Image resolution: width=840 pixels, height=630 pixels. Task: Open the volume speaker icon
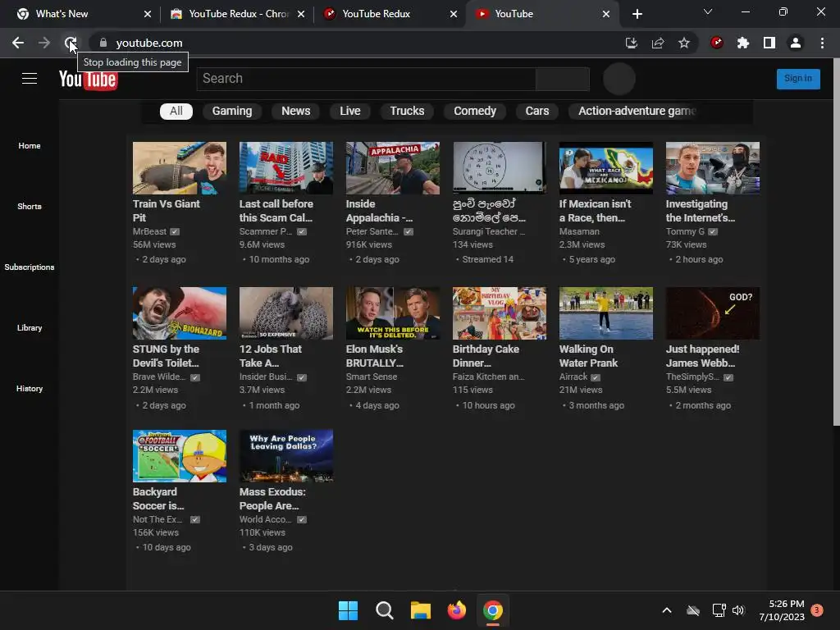(x=738, y=610)
